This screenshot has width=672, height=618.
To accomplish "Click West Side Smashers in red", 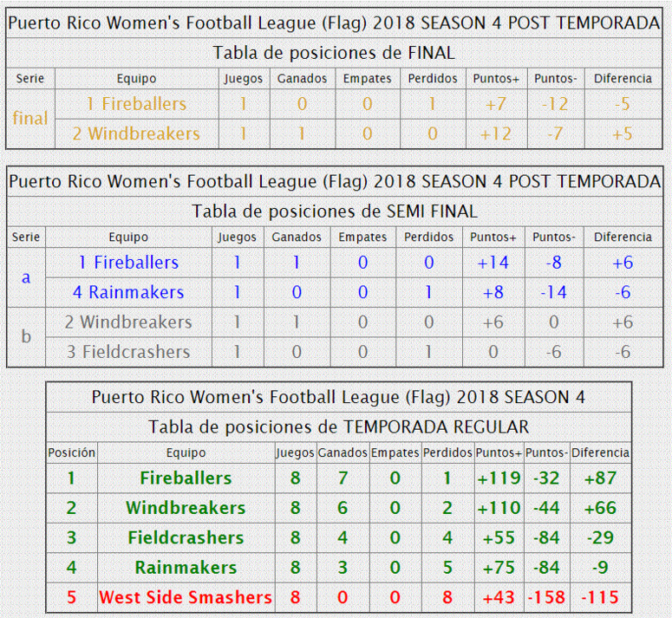I will click(186, 597).
